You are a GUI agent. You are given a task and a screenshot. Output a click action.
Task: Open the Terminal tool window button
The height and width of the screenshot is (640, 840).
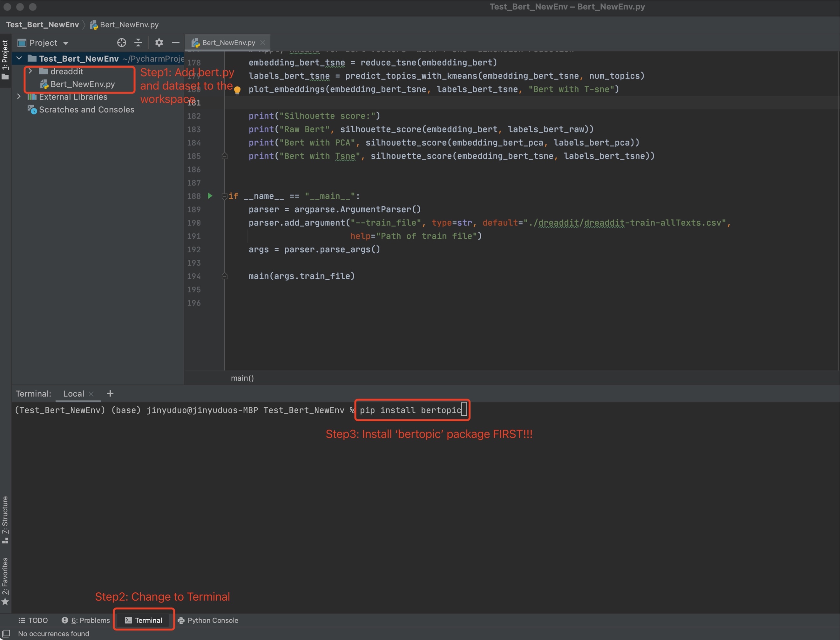click(x=144, y=620)
